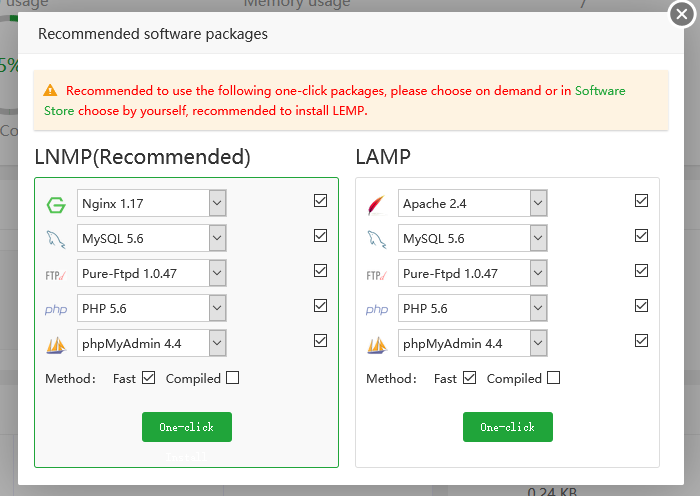Open the Apache 2.4 version dropdown
Screen dimensions: 700x496
pos(539,204)
